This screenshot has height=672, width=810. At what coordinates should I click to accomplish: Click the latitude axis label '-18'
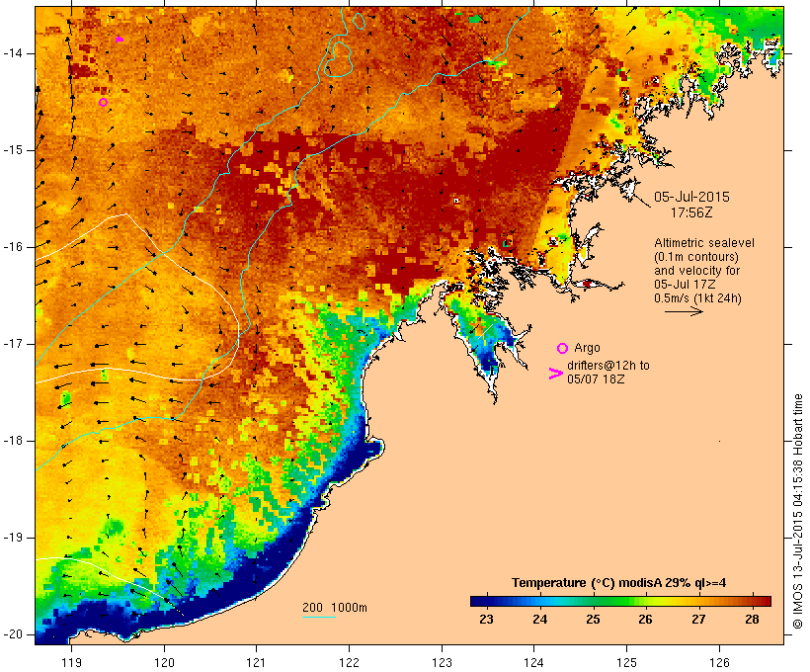[12, 441]
